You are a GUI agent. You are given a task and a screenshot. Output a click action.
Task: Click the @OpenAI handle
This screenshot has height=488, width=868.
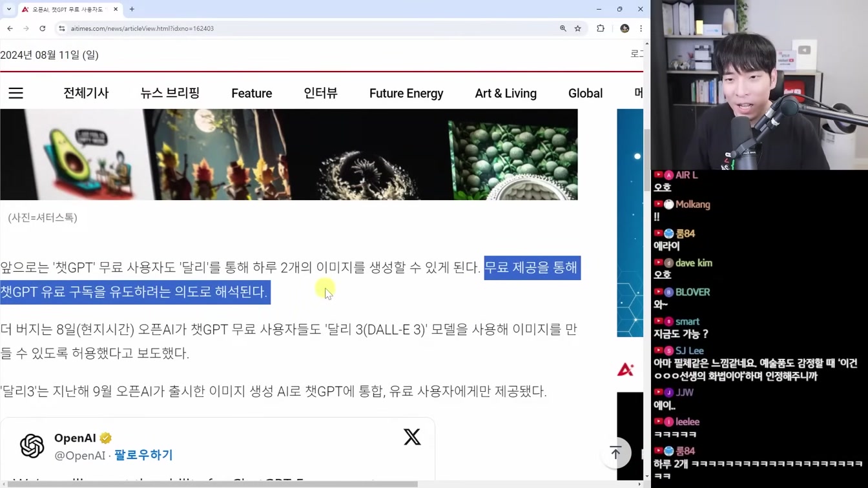pyautogui.click(x=80, y=456)
